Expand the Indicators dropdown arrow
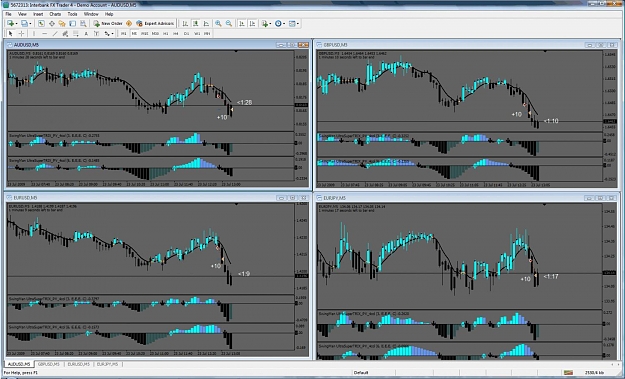 coord(270,24)
